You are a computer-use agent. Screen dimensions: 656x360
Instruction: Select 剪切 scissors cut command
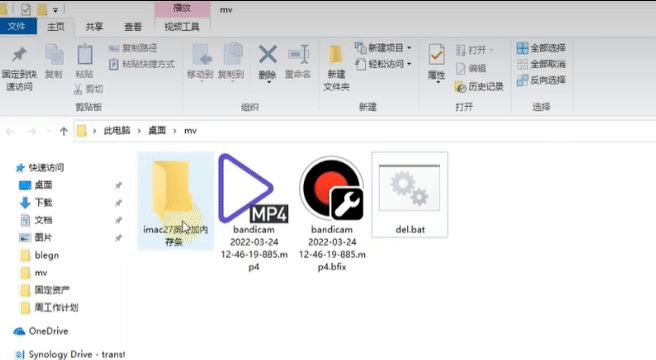[x=88, y=89]
